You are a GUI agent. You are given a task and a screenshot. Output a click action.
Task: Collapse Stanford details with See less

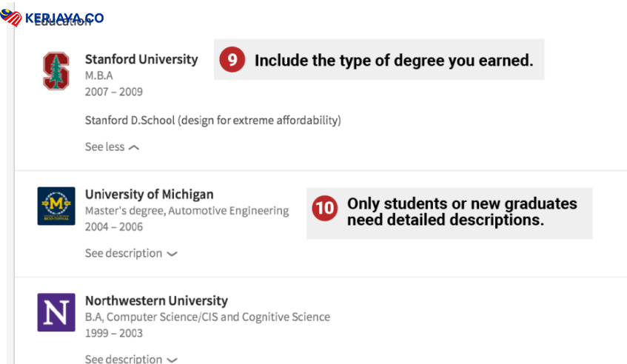[x=104, y=146]
